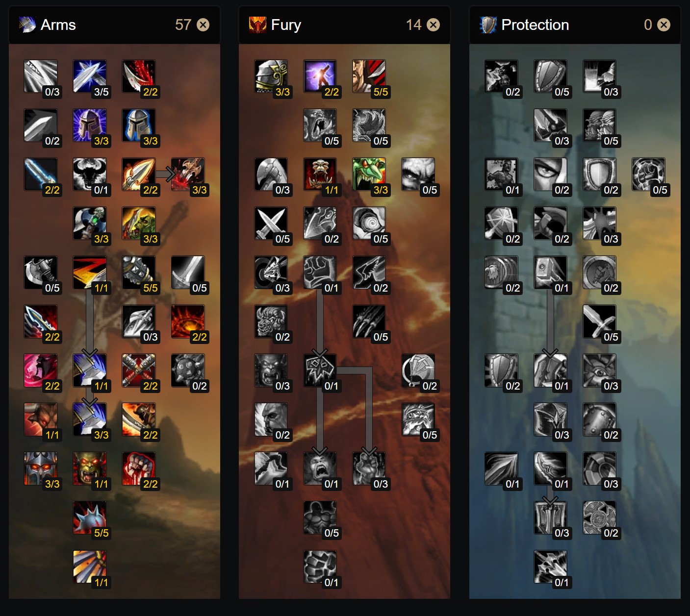Click Titan's Grip talent at the bottom of Fury
The width and height of the screenshot is (690, 616).
click(320, 567)
